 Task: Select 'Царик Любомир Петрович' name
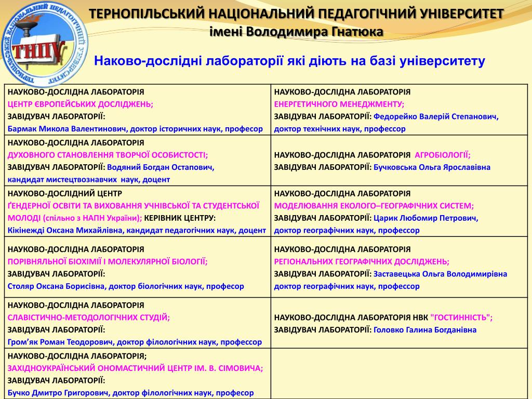click(425, 219)
